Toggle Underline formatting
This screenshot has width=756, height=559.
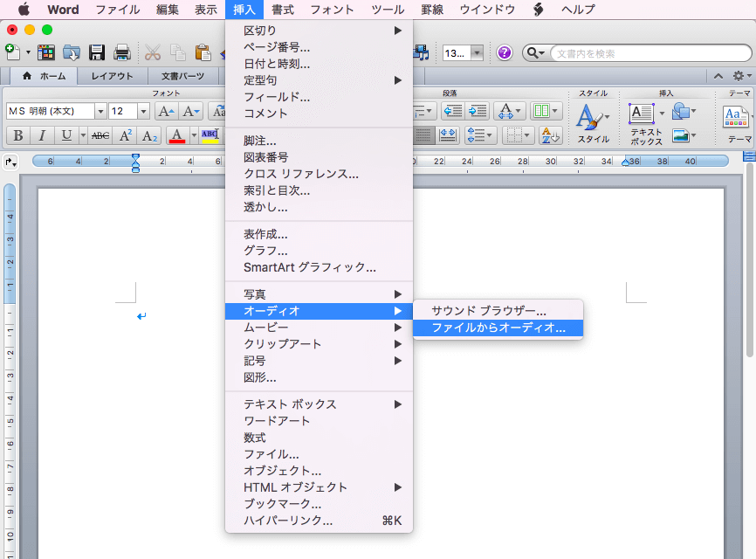(x=66, y=135)
